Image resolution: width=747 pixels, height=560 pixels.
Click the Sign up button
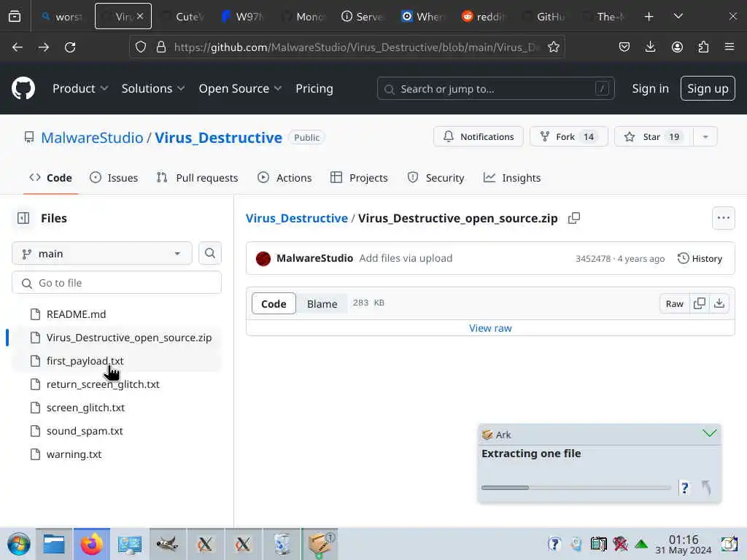(x=708, y=88)
